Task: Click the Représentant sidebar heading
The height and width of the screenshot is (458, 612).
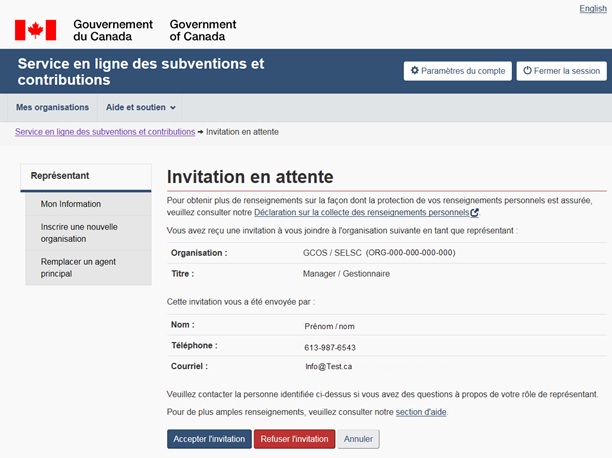Action: click(60, 176)
